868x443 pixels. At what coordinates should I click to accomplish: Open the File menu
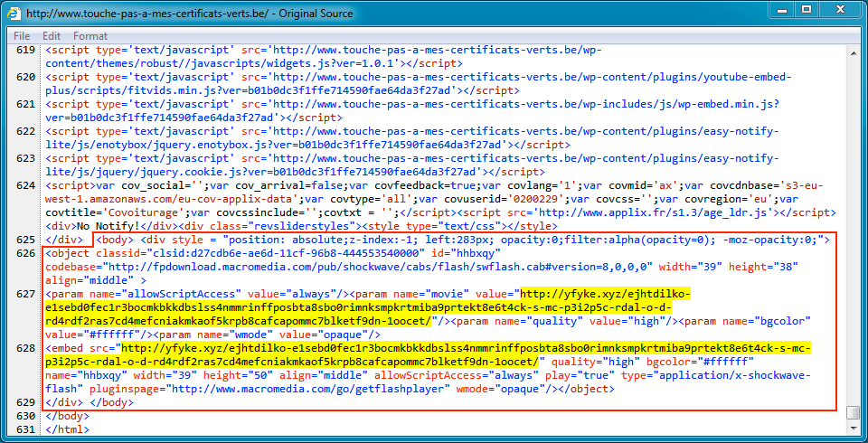22,36
